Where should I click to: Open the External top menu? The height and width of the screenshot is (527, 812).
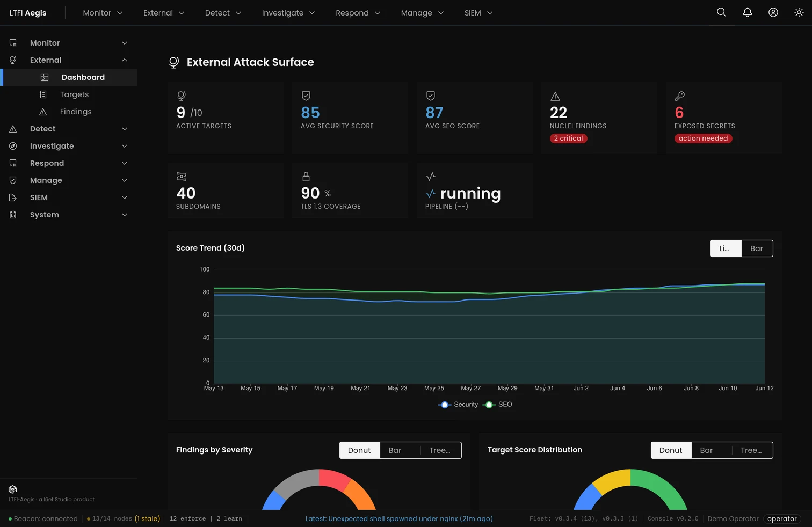pos(164,13)
